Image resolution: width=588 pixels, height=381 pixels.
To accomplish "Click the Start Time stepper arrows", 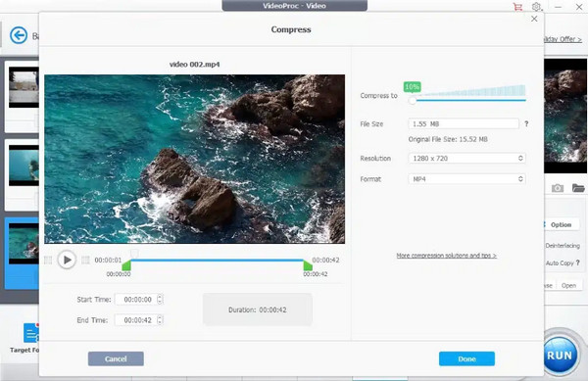I will pos(160,300).
